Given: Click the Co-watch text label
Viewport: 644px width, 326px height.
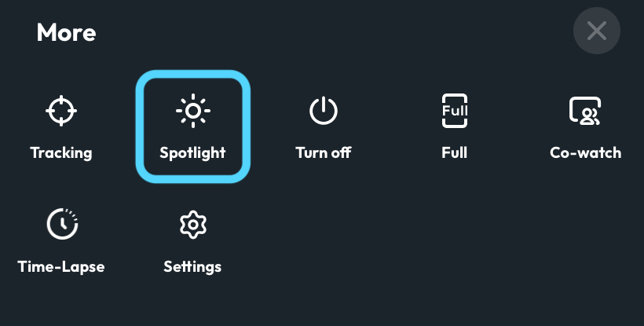Looking at the screenshot, I should point(585,152).
